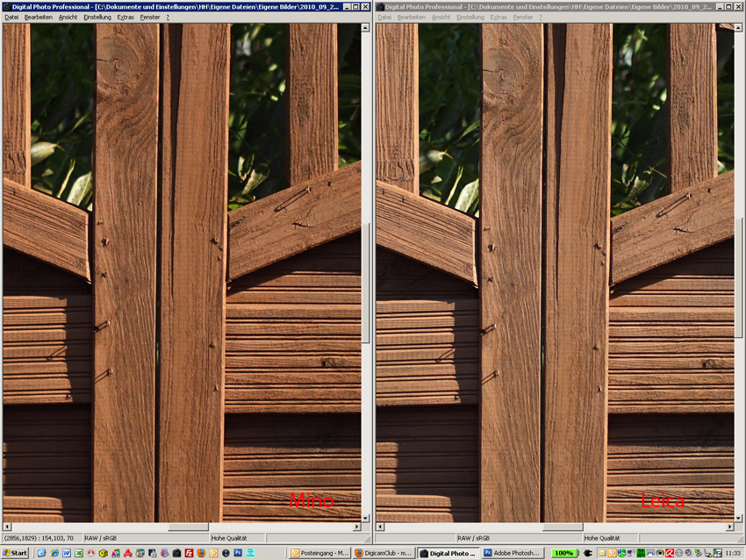Click horizontal scrollbar thumb in left window
The height and width of the screenshot is (560, 746).
(x=188, y=527)
